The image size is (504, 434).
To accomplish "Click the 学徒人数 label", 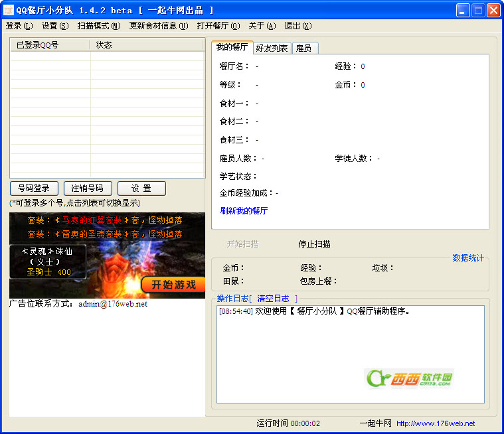I will click(354, 159).
